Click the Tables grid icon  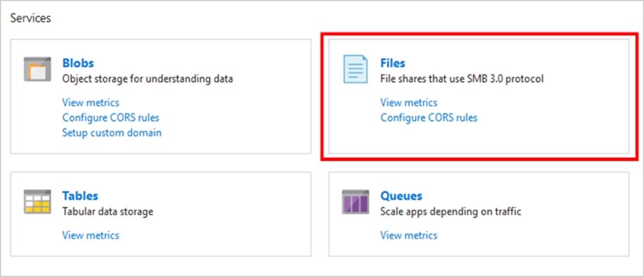[37, 202]
